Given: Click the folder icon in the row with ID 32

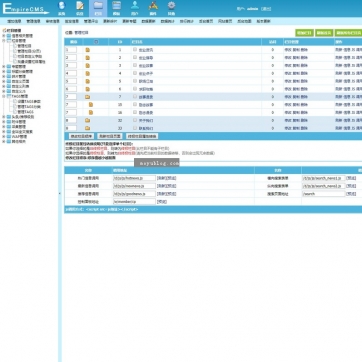Looking at the screenshot, I should click(x=87, y=120).
